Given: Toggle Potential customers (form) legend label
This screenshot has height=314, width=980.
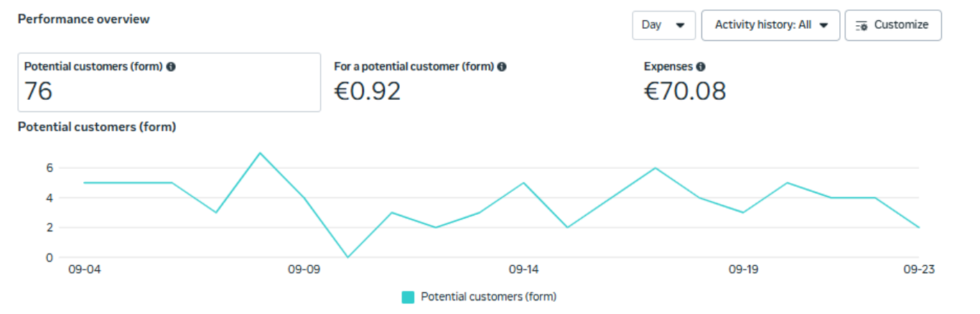Looking at the screenshot, I should pos(488,297).
